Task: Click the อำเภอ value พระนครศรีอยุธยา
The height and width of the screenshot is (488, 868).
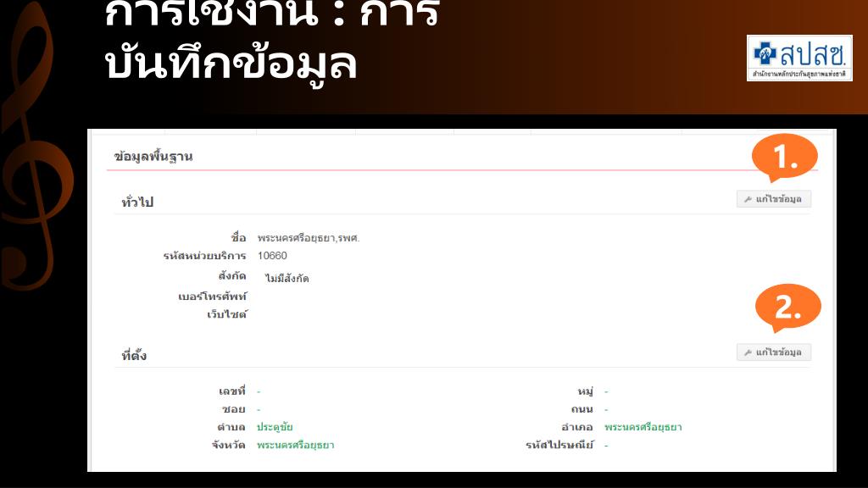Action: click(643, 427)
